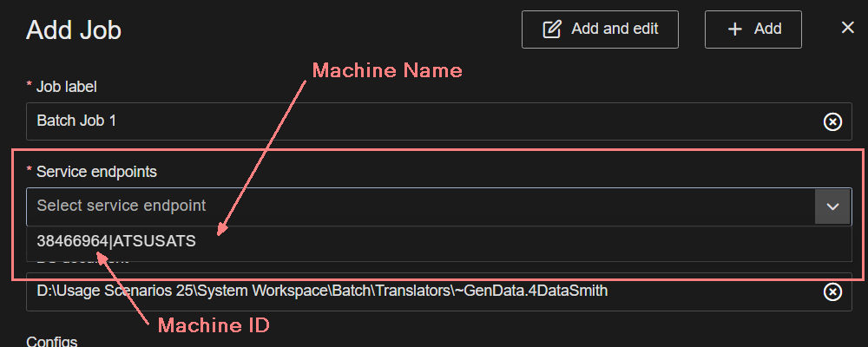Viewport: 868px width, 347px height.
Task: Click the red asterisk beside Service endpoints
Action: pyautogui.click(x=30, y=170)
